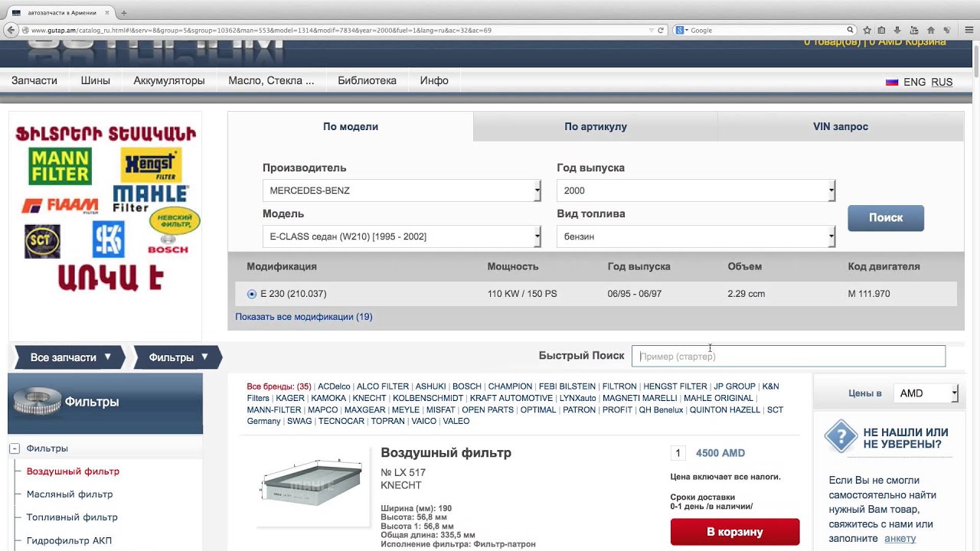Viewport: 980px width, 551px height.
Task: Switch the site language to RUS
Action: 942,82
